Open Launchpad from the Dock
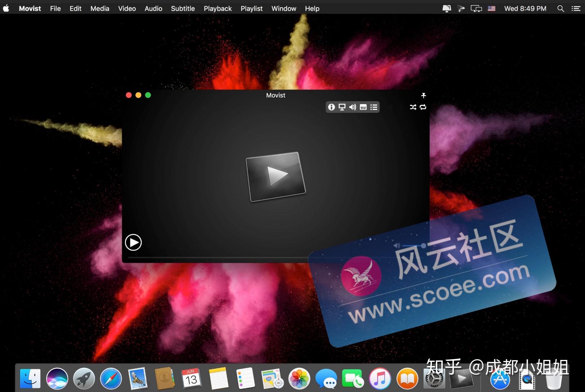 (84, 378)
